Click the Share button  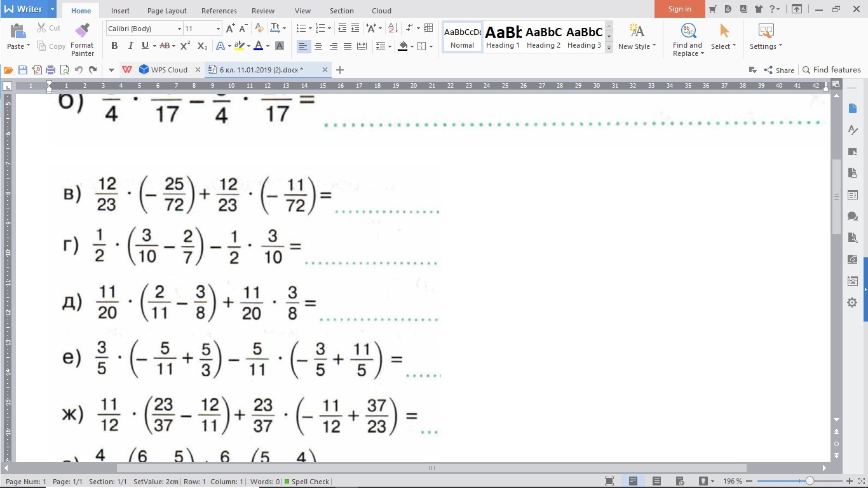coord(779,70)
